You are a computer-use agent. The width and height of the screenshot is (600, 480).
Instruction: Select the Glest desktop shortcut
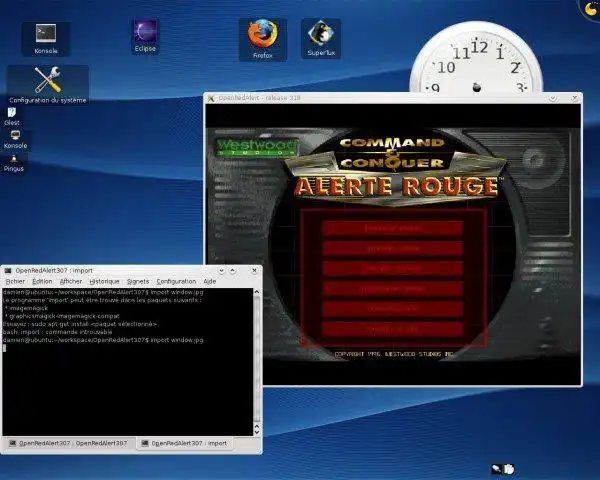tap(12, 117)
